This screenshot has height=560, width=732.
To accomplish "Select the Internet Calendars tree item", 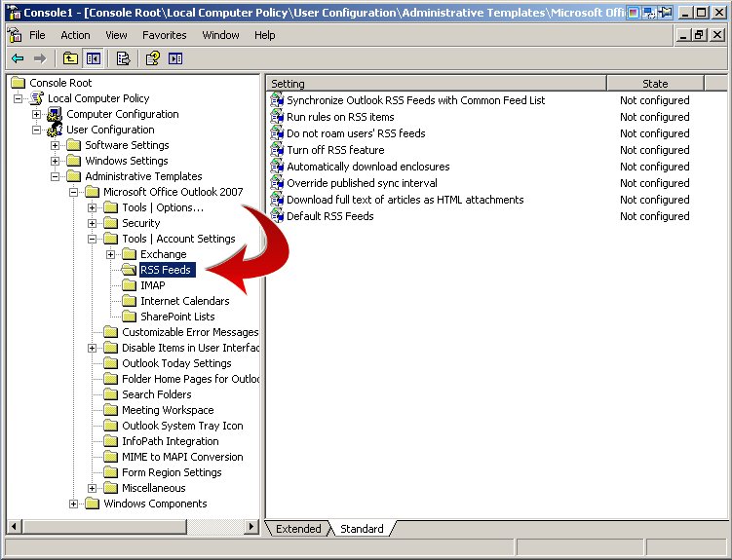I will [185, 301].
